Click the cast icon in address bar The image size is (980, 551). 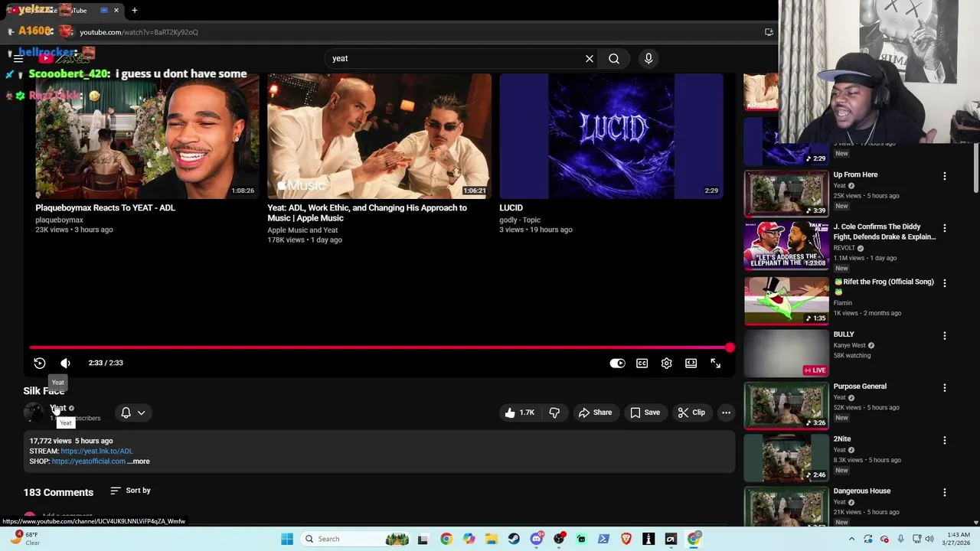[769, 32]
